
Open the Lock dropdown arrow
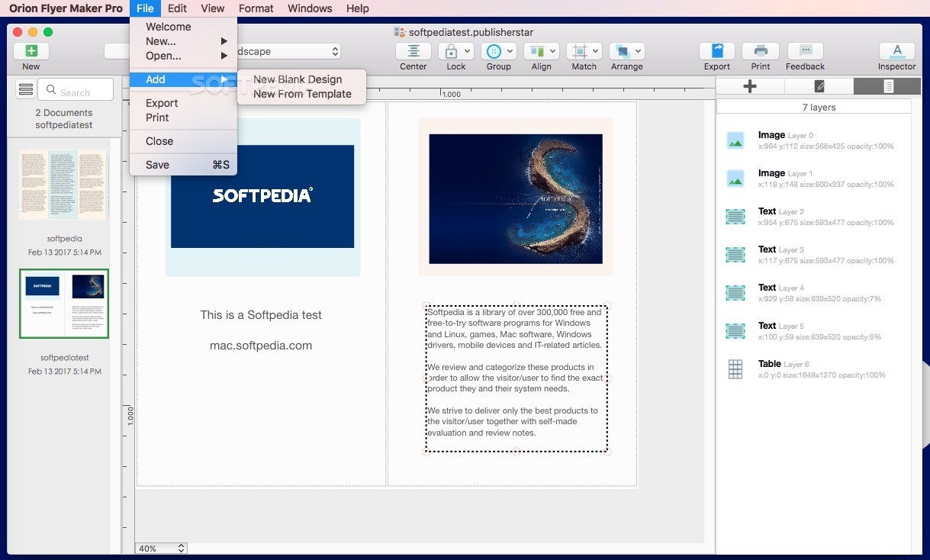point(466,51)
